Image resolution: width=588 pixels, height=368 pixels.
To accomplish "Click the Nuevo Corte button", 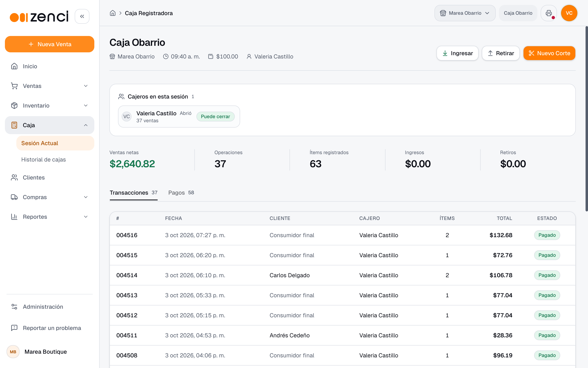I will [x=549, y=53].
